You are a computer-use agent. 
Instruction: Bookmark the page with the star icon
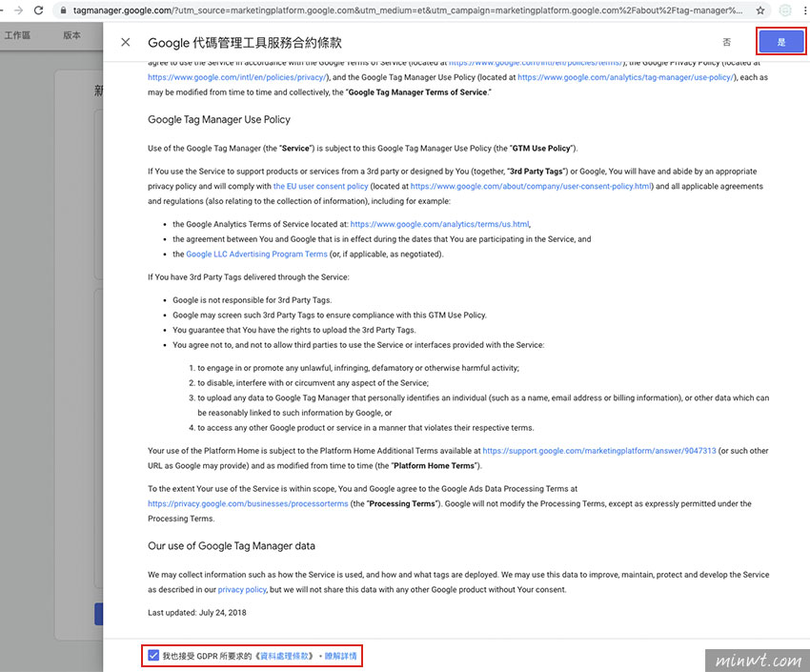coord(760,10)
